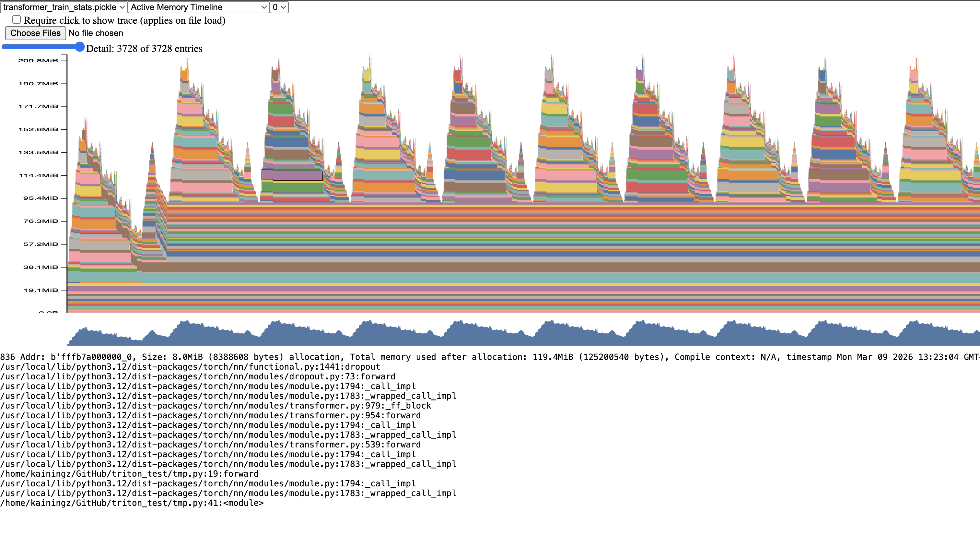Open the transformer_train_stats.pickle file dropdown
Image resolution: width=980 pixels, height=559 pixels.
pos(64,7)
